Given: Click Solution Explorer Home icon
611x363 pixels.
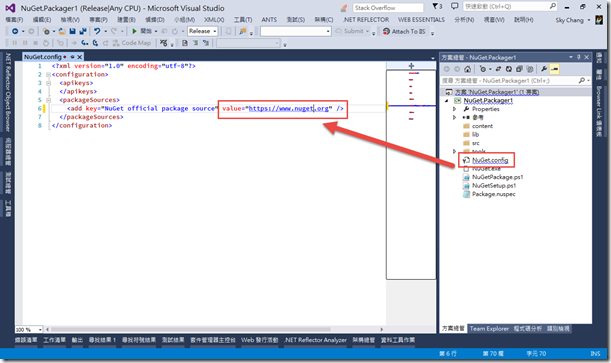Looking at the screenshot, I should [467, 69].
